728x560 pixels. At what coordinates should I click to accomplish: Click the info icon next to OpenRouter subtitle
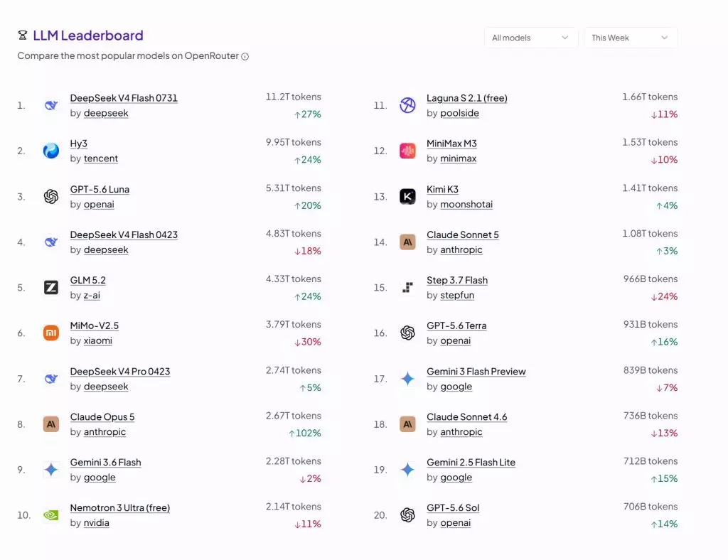(245, 56)
